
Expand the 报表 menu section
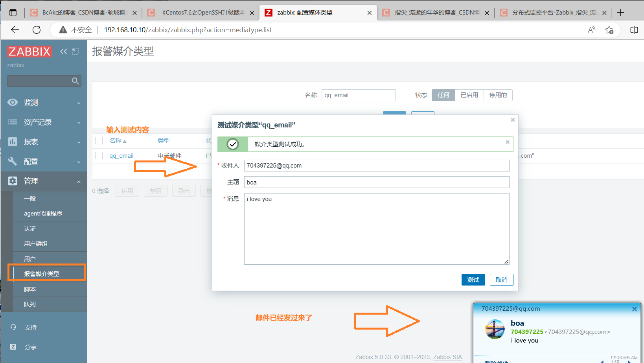point(44,142)
